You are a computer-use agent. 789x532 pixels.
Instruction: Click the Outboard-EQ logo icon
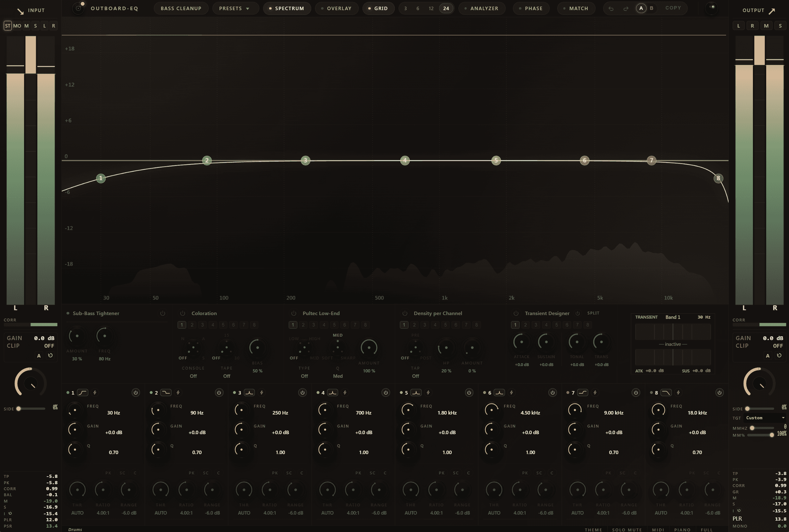78,8
